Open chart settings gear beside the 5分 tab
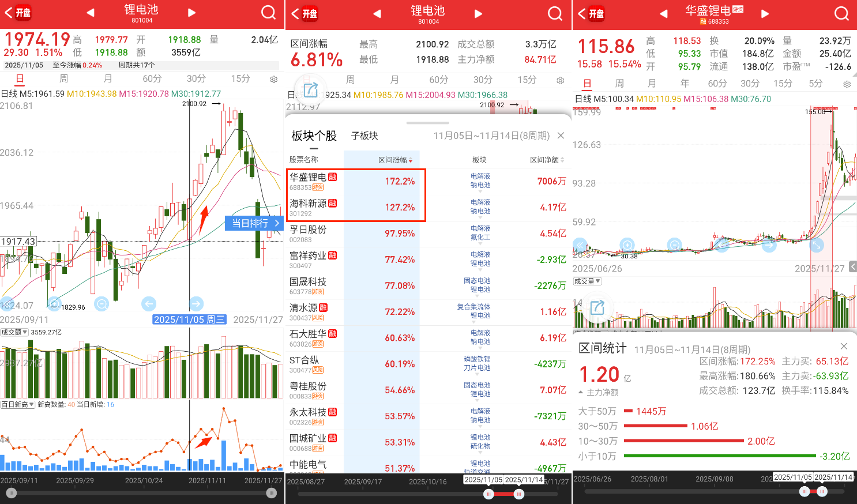This screenshot has width=857, height=504. (x=847, y=84)
